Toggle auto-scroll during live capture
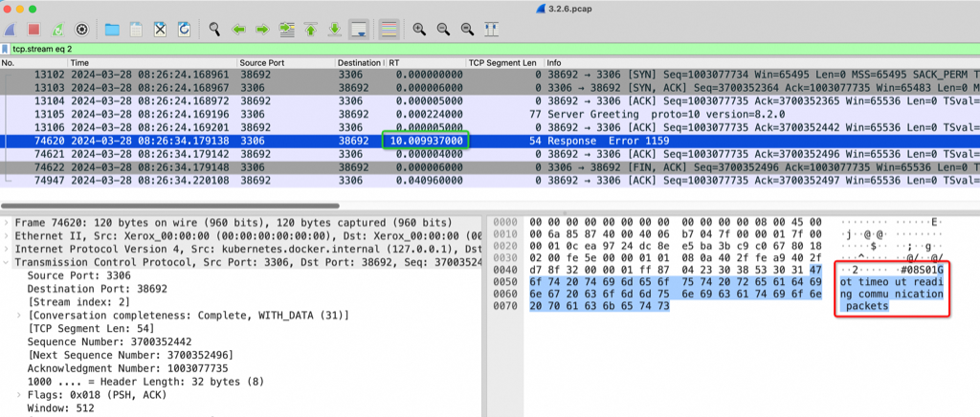Screen dimensions: 980x417 [358, 29]
